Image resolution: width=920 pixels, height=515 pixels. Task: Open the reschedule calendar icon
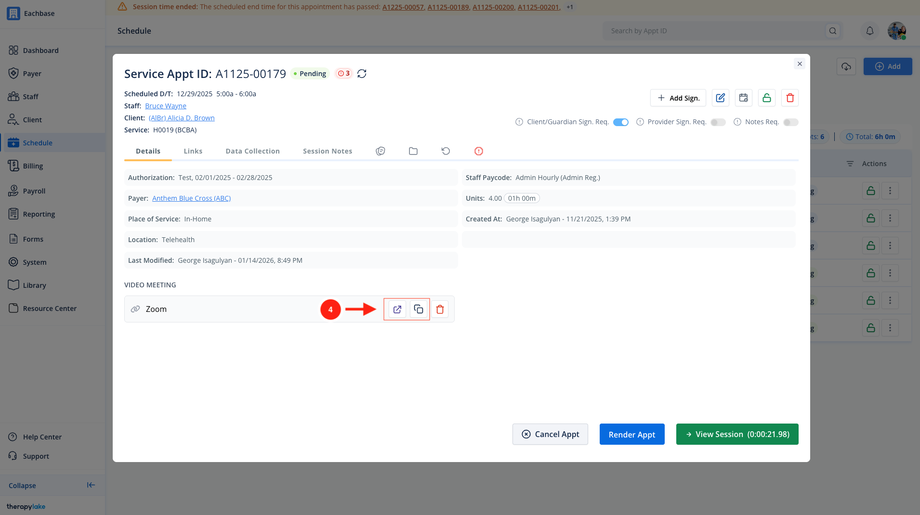click(743, 98)
